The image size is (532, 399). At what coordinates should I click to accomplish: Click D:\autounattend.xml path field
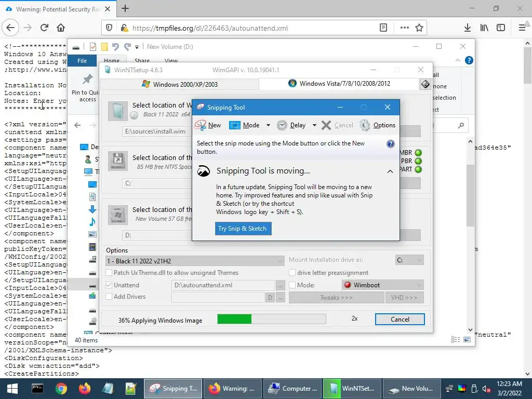[x=223, y=285]
